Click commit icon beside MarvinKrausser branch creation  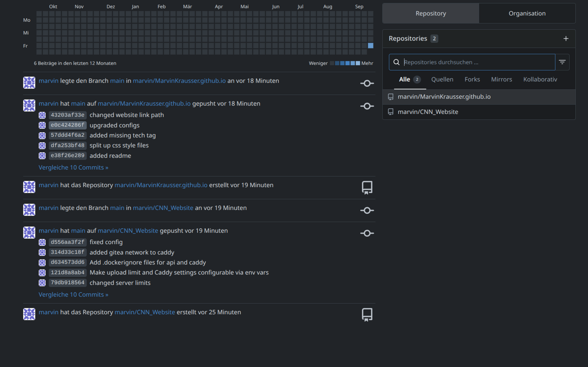click(367, 83)
